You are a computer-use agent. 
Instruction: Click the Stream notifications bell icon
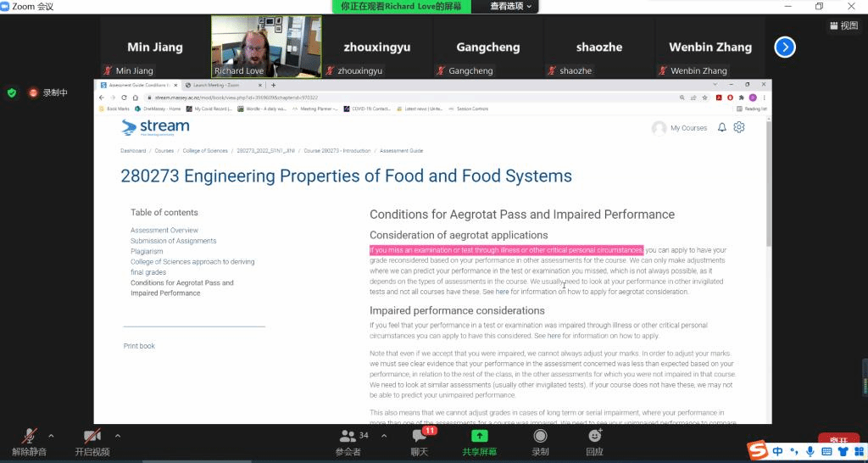pos(722,127)
